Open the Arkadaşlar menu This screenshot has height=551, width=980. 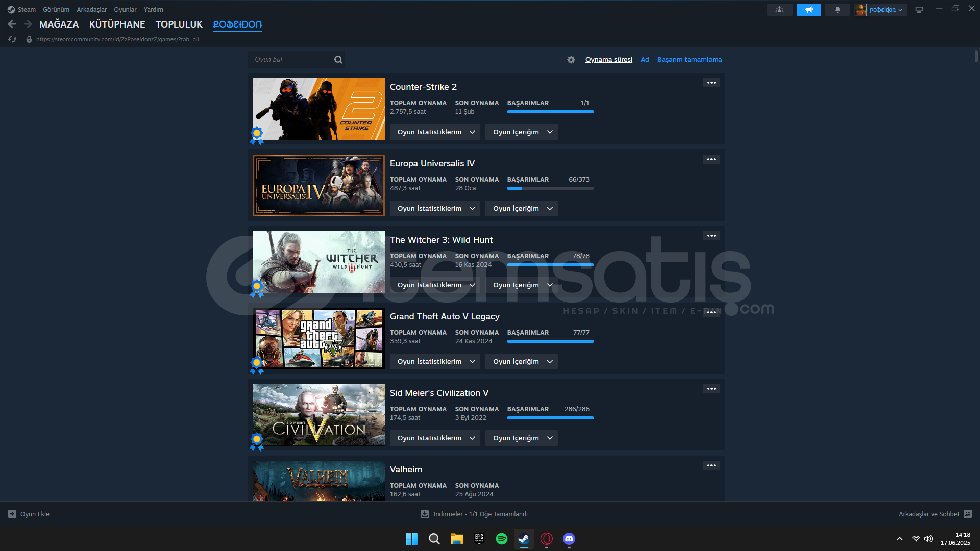tap(92, 10)
